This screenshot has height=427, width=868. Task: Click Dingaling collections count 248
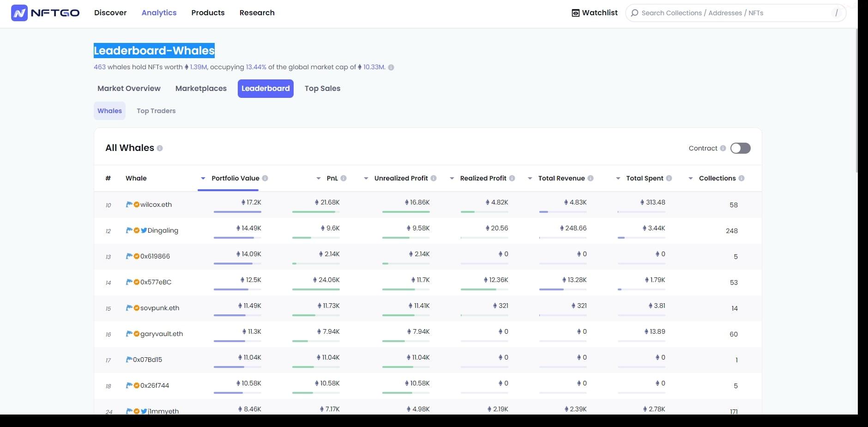click(732, 231)
